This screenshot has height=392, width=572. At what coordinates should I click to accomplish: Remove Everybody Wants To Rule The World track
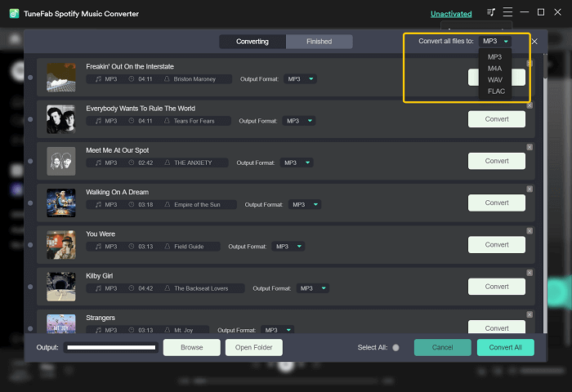point(530,105)
